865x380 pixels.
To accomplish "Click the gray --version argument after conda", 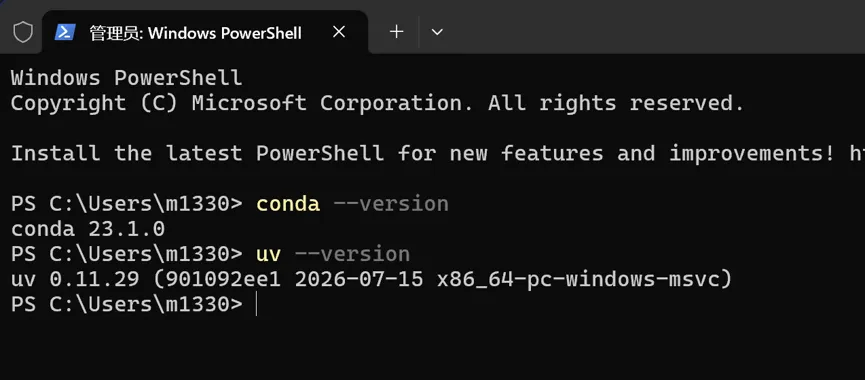I will point(391,204).
